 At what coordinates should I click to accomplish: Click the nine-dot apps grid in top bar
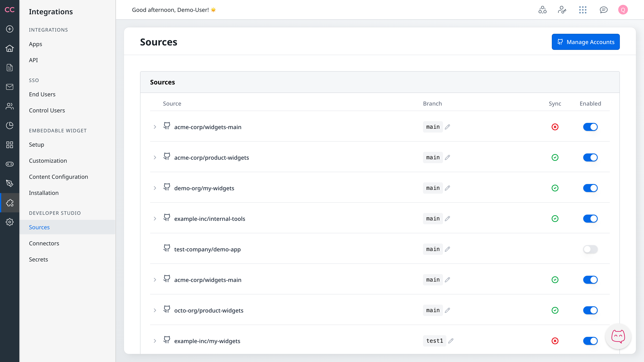[x=583, y=10]
